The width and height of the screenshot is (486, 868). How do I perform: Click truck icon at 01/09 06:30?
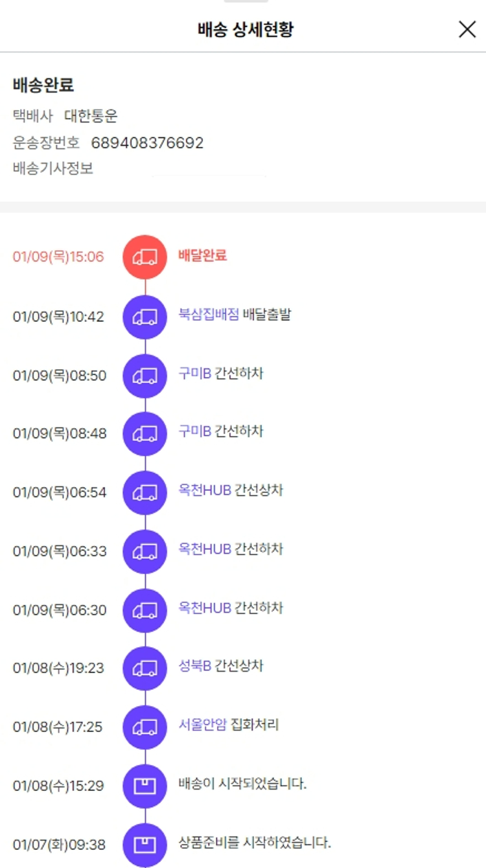[145, 610]
